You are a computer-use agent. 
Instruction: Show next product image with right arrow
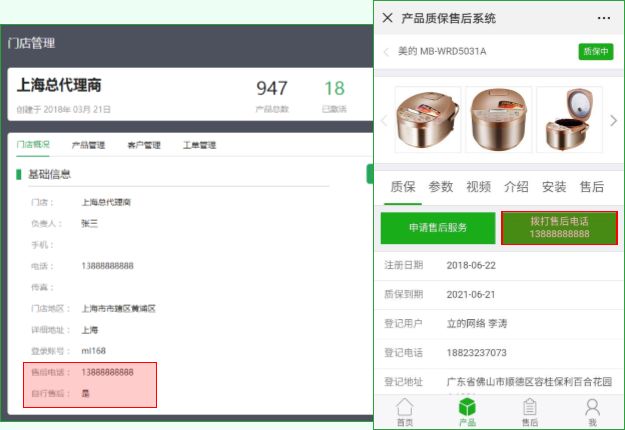pos(613,120)
